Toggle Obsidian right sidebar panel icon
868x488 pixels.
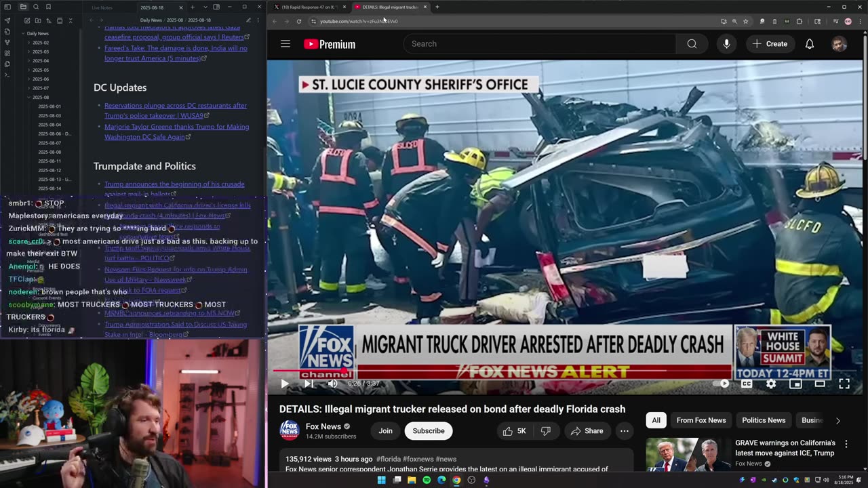point(216,7)
